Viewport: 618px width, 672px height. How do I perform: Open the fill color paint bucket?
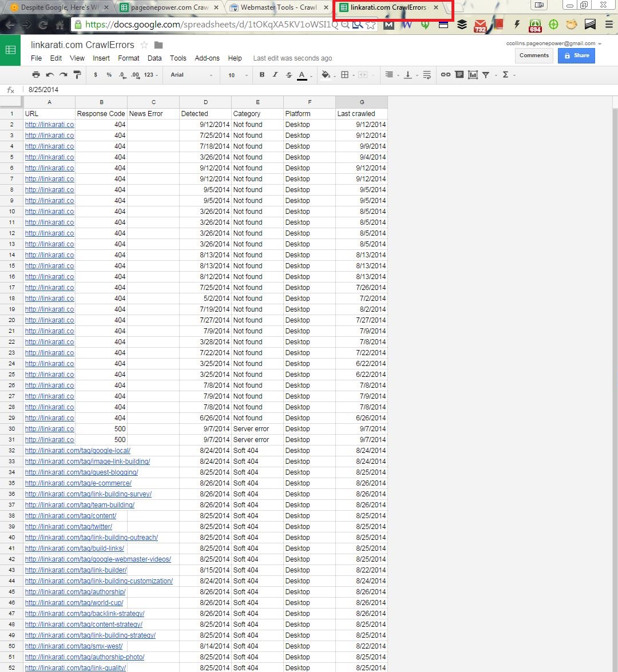326,74
